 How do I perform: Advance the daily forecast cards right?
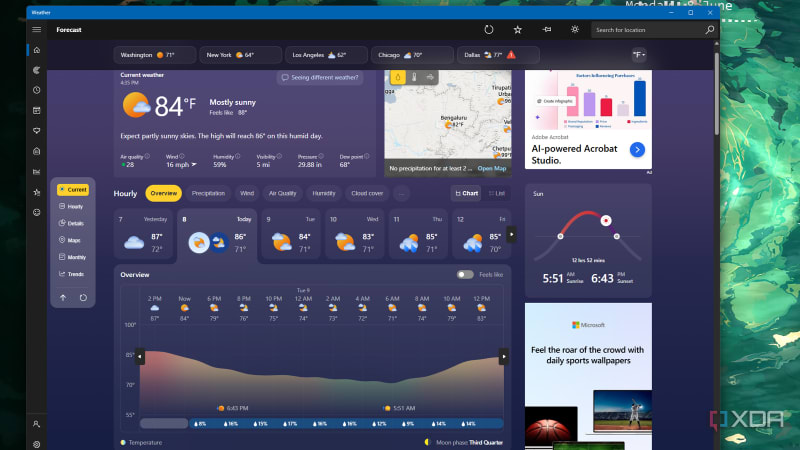click(x=511, y=234)
